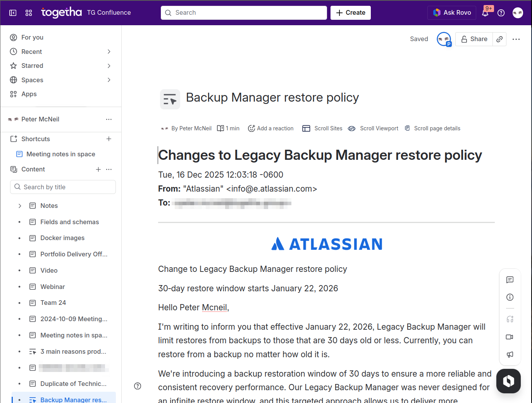Expand the Spaces section chevron
Image resolution: width=532 pixels, height=403 pixels.
(x=109, y=80)
